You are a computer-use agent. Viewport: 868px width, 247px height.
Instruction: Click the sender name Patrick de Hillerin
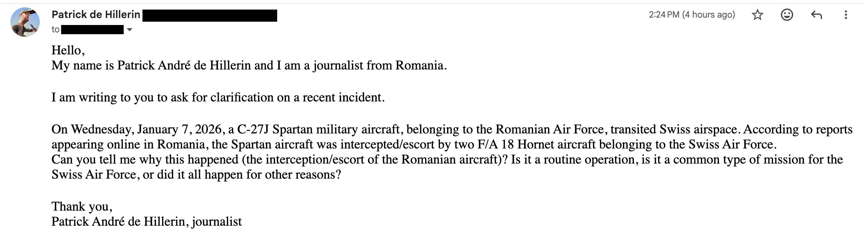[x=96, y=15]
